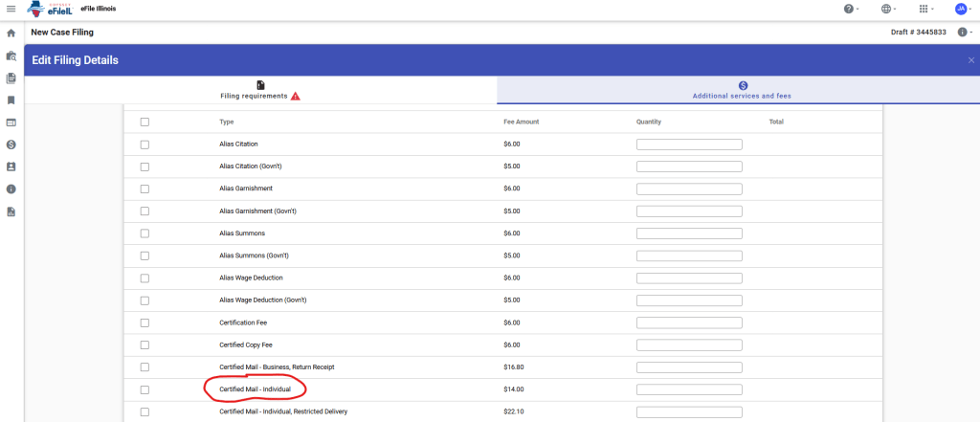
Task: Close the Edit Filing Details dialog
Action: pyautogui.click(x=971, y=60)
